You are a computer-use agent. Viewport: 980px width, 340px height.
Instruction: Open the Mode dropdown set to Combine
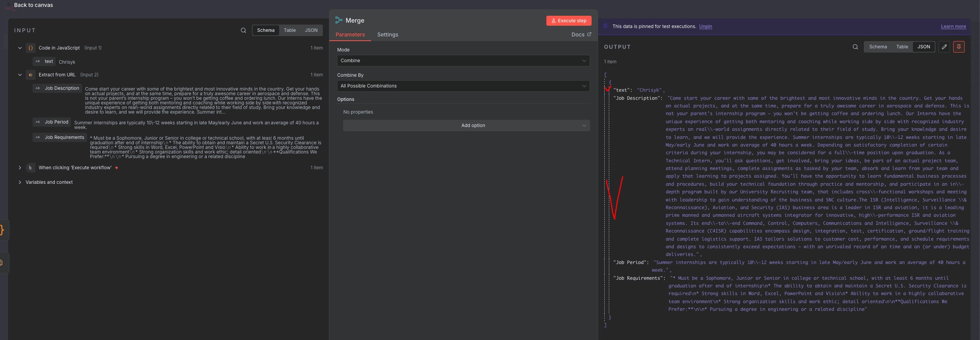tap(463, 61)
